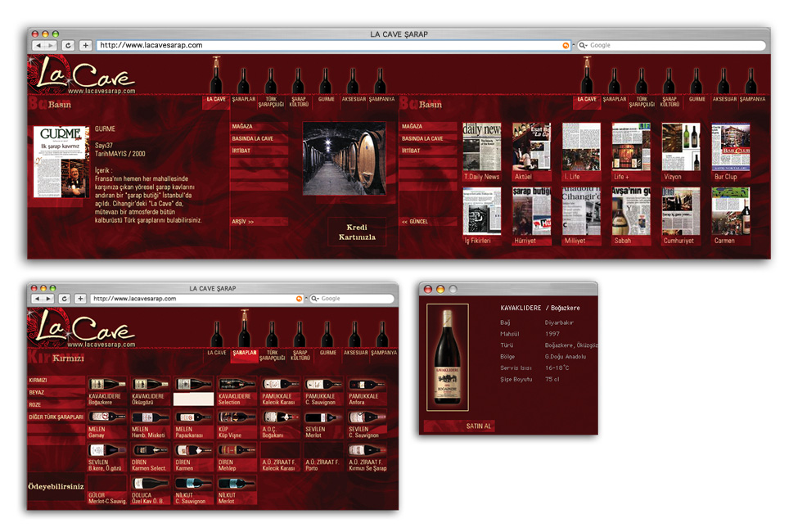Select DİĞER TÜRK ŞARAPLARI in the category menu

(56, 417)
